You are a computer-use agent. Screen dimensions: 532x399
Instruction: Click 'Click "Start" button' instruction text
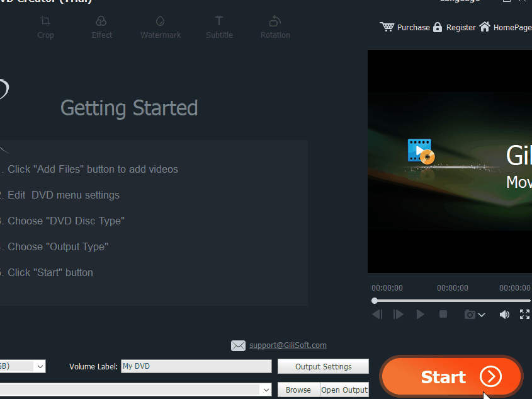pos(50,272)
